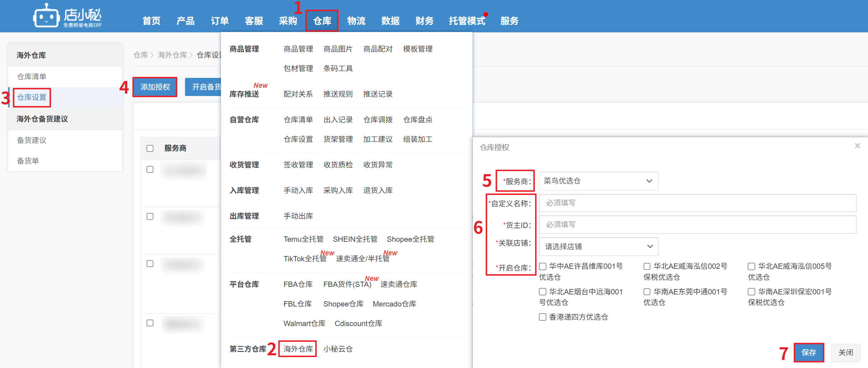Select 海外仓库 under 第三方仓库
Viewport: 868px width, 368px height.
pyautogui.click(x=298, y=349)
